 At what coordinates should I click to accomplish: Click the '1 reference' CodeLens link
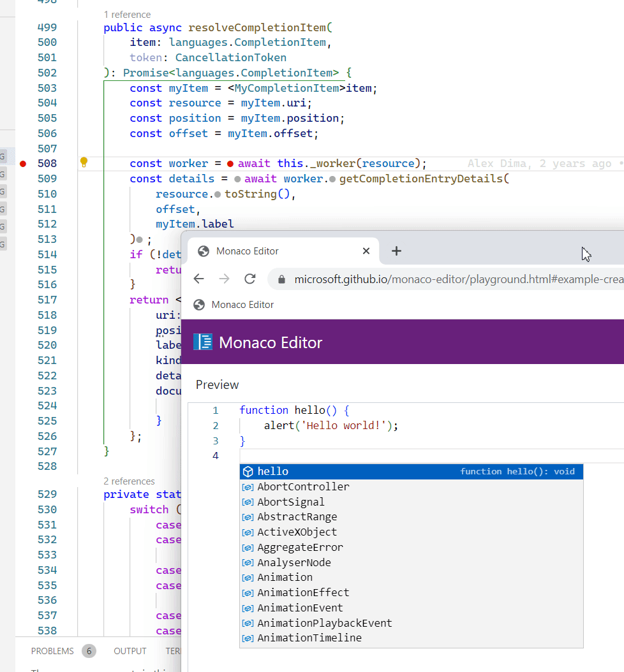(126, 13)
